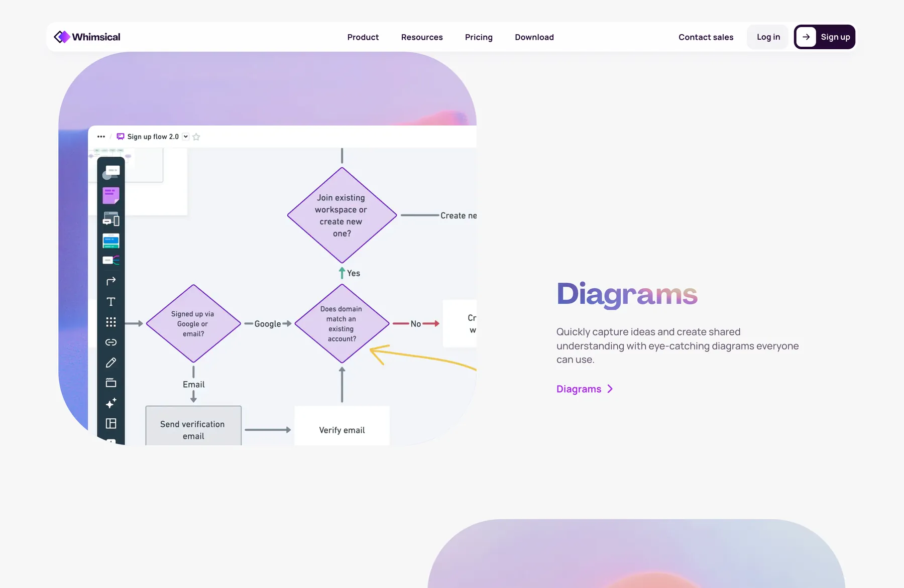Screen dimensions: 904x588
Task: Click the red 'No' connector label
Action: (416, 324)
